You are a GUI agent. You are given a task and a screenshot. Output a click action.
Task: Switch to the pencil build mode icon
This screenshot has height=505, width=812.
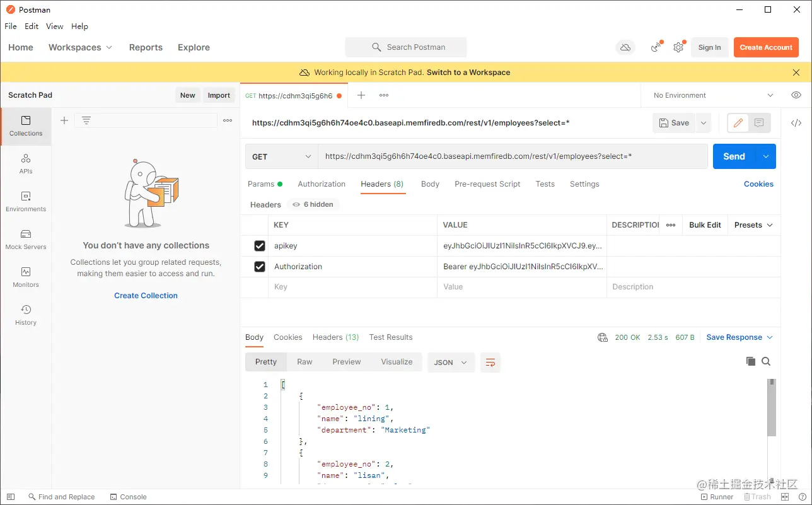click(x=738, y=123)
